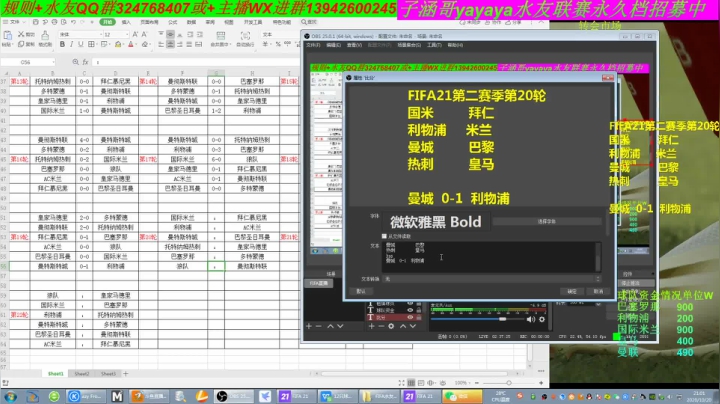
Task: Toggle eye visibility of highlighted 比分 source
Action: coord(410,317)
